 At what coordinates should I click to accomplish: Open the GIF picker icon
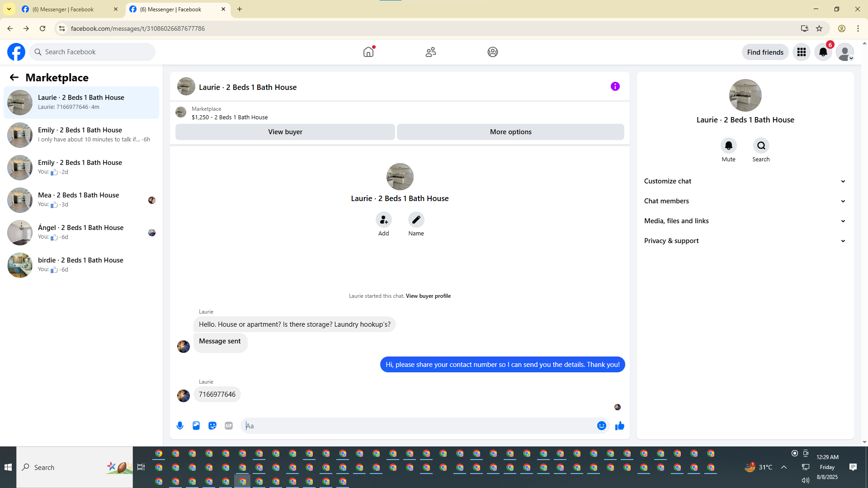tap(229, 426)
